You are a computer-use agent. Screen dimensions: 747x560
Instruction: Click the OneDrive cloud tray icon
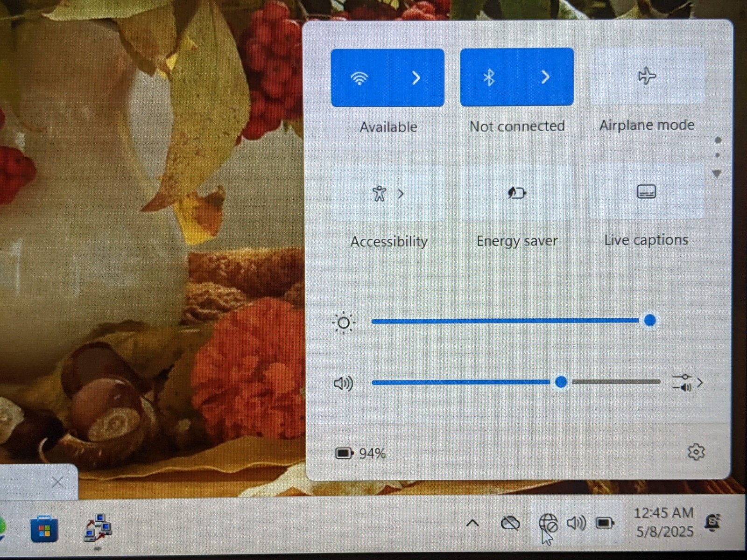510,523
